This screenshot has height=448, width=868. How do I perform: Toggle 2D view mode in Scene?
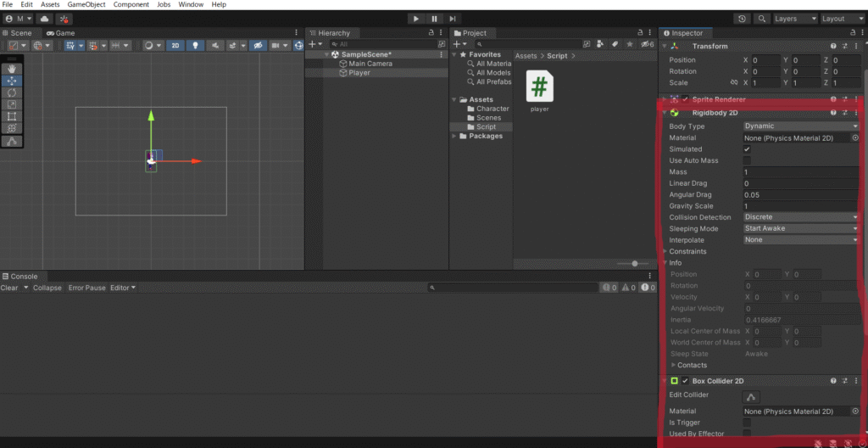tap(175, 46)
